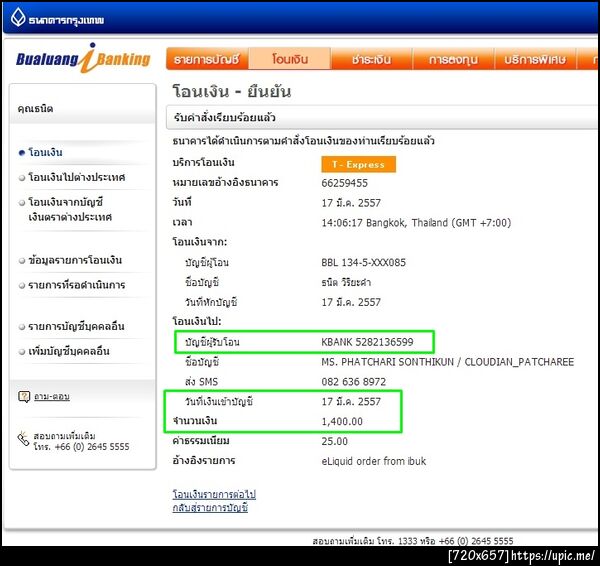Viewport: 600px width, 566px height.
Task: Select โอนเงิน in the sidebar
Action: point(45,152)
